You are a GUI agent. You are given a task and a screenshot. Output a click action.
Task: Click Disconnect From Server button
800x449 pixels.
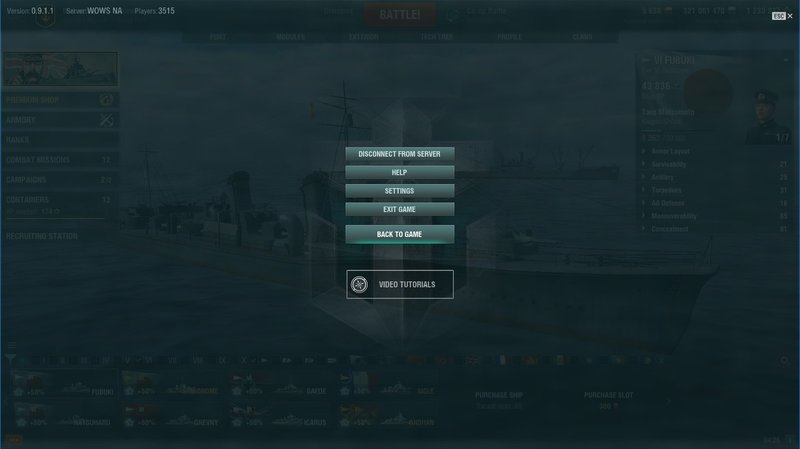click(x=399, y=154)
